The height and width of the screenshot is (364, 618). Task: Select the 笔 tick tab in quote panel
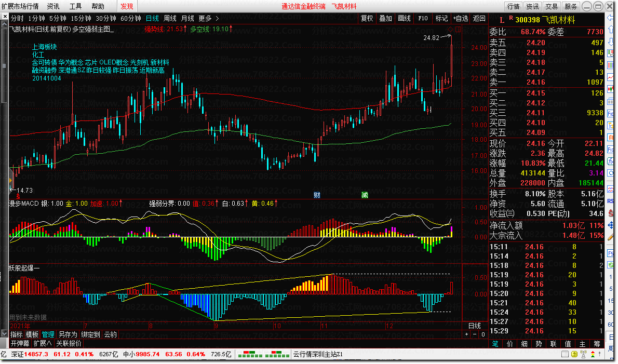[495, 344]
